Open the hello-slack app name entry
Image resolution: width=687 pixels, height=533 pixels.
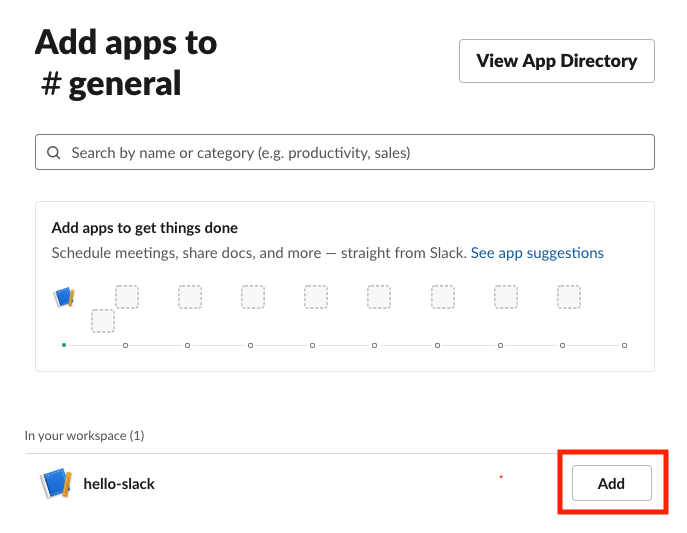pos(119,484)
